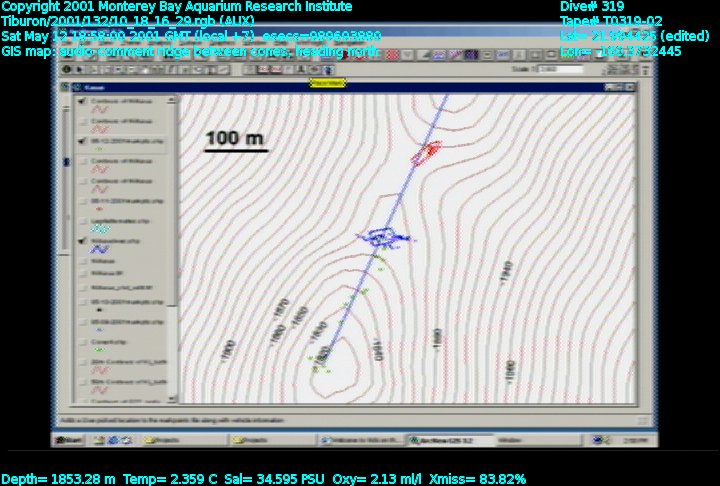Click the toolbar button under the yellow tooltip
The width and height of the screenshot is (720, 486).
click(328, 69)
